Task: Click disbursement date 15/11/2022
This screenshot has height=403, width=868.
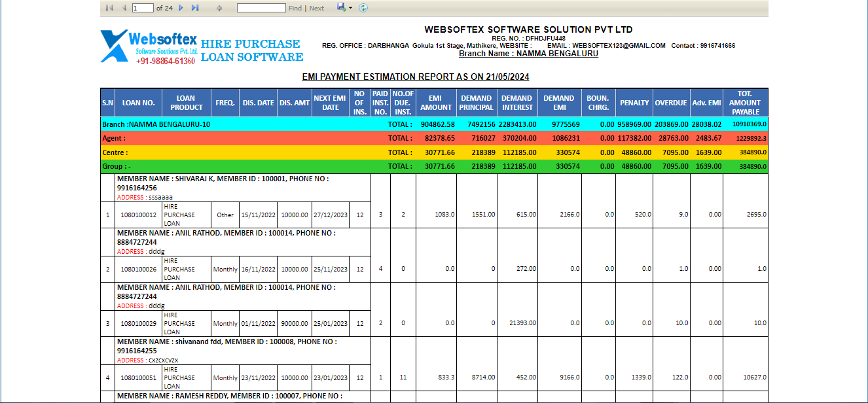Action: (258, 215)
